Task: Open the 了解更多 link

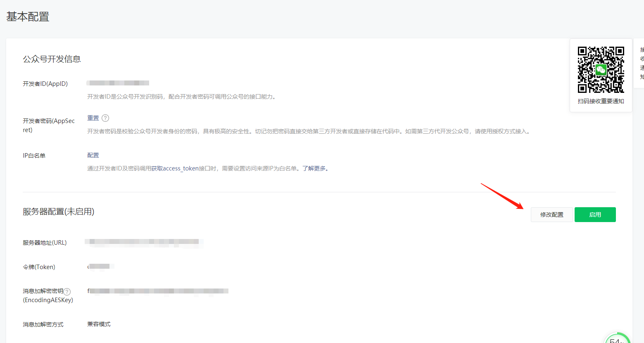Action: tap(314, 168)
